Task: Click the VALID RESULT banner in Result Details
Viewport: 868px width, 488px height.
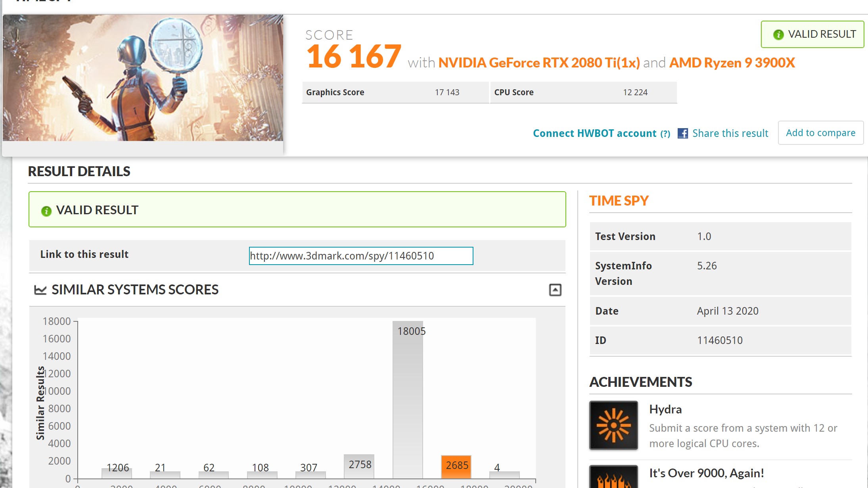Action: [x=297, y=209]
